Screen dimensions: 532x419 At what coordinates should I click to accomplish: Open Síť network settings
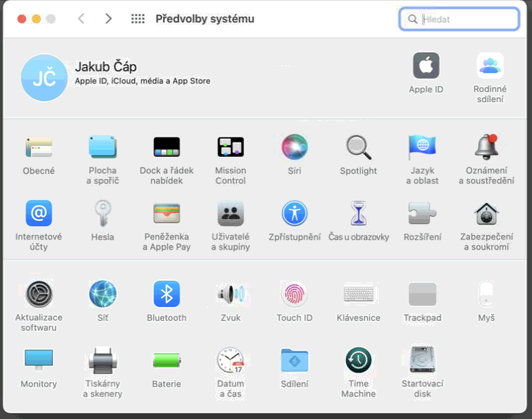(102, 294)
